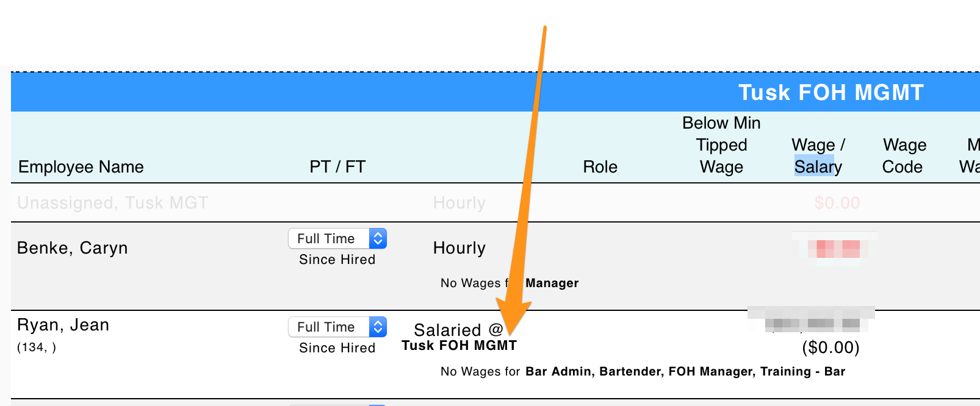This screenshot has height=406, width=980.
Task: Open Full Time dropdown for Benke, Caryn
Action: pos(337,238)
